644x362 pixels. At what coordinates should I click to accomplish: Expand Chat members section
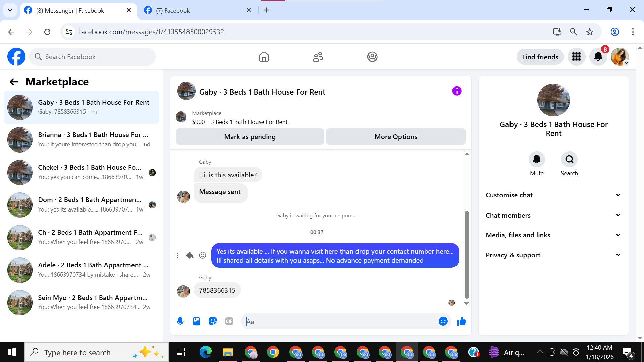pyautogui.click(x=553, y=215)
